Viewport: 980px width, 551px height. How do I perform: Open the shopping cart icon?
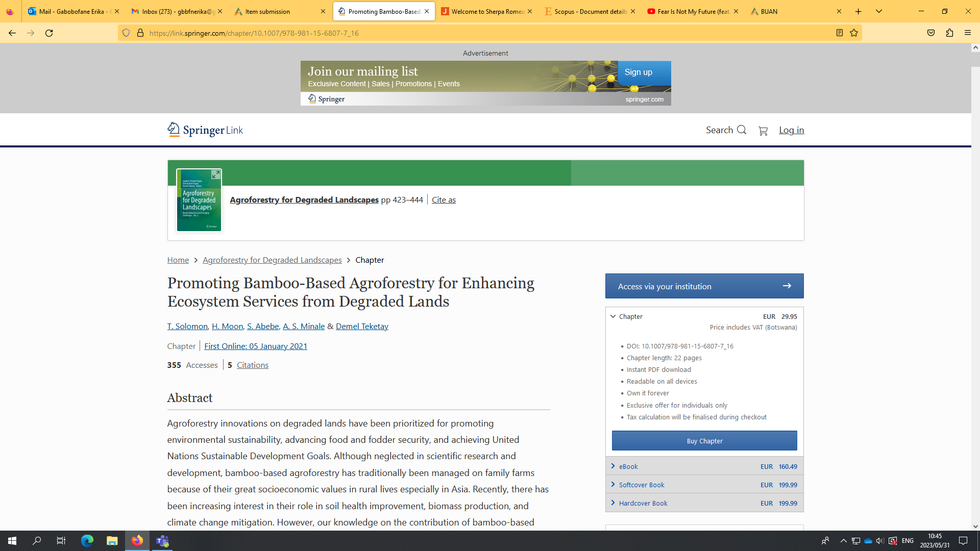click(x=763, y=131)
